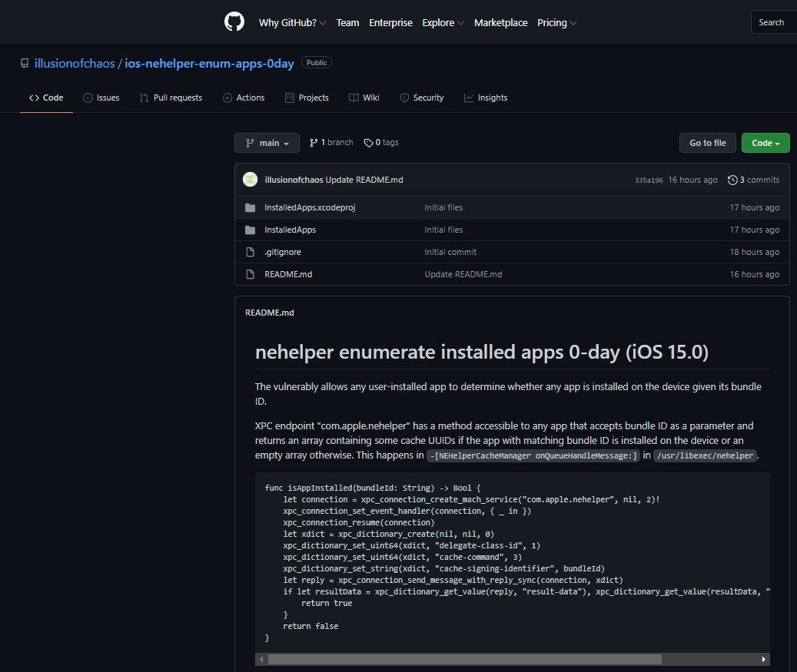Click the branch icon next to 1 branch
The image size is (797, 672).
tap(314, 143)
